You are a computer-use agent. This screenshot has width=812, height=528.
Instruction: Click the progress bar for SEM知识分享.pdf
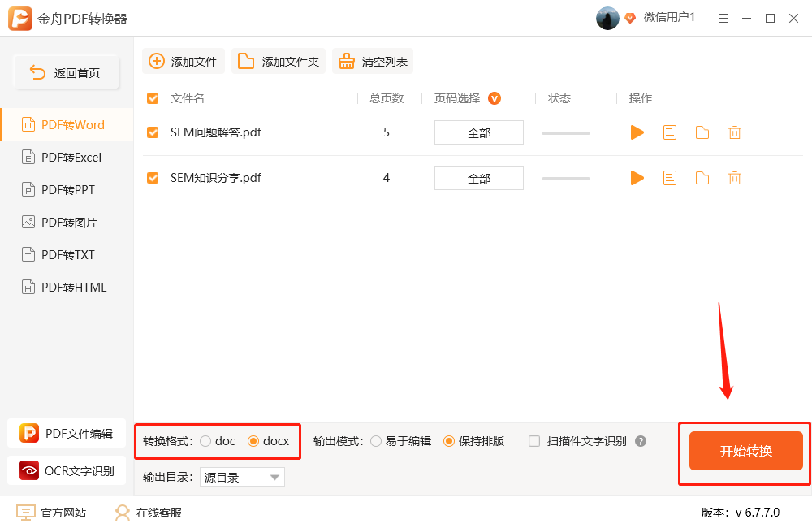566,179
